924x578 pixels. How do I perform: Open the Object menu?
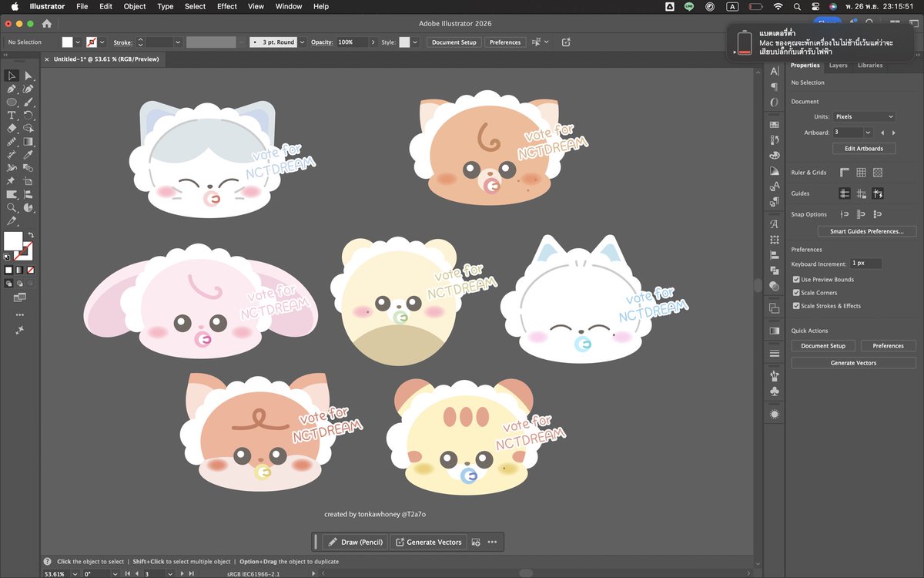point(135,6)
